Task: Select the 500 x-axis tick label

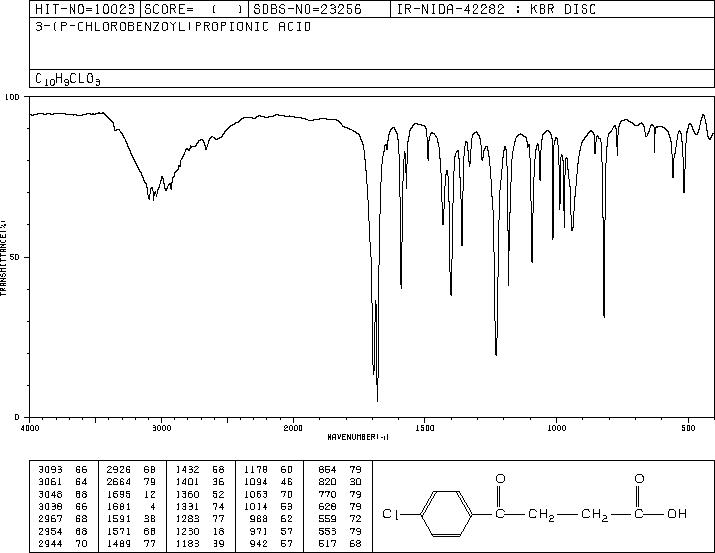Action: tap(688, 428)
